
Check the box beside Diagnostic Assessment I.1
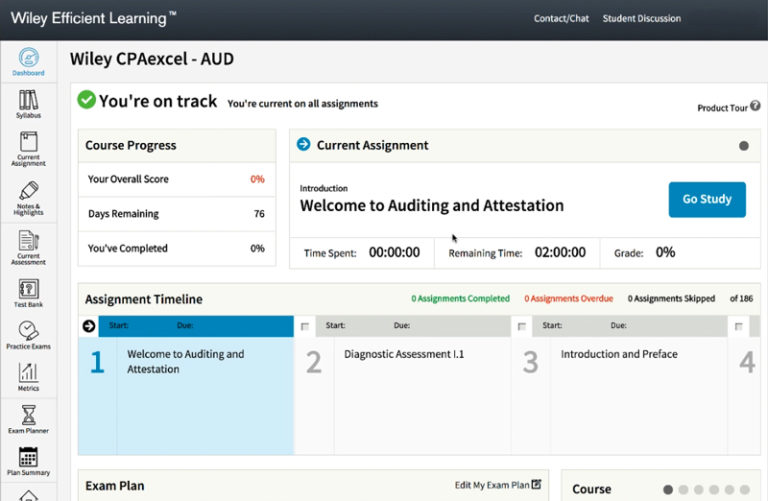pos(305,326)
